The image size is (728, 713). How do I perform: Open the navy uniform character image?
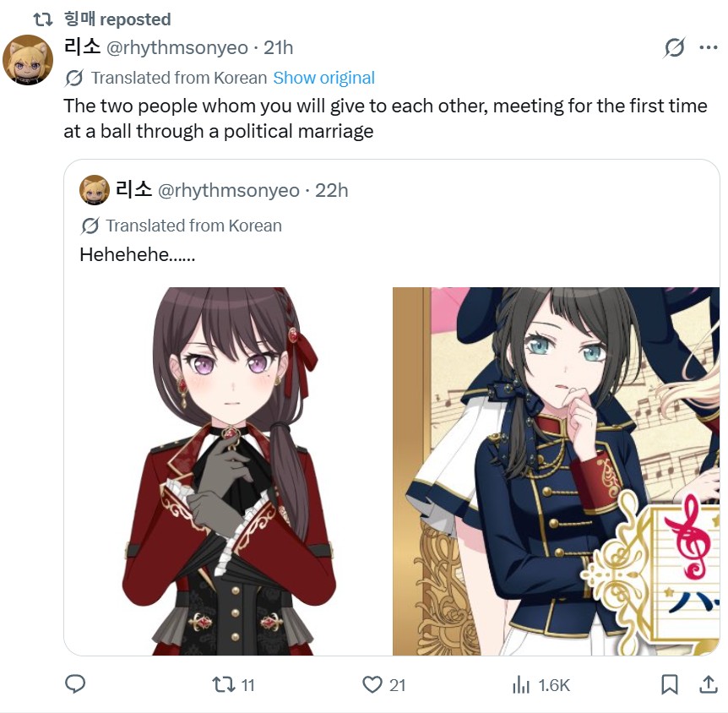(x=557, y=471)
